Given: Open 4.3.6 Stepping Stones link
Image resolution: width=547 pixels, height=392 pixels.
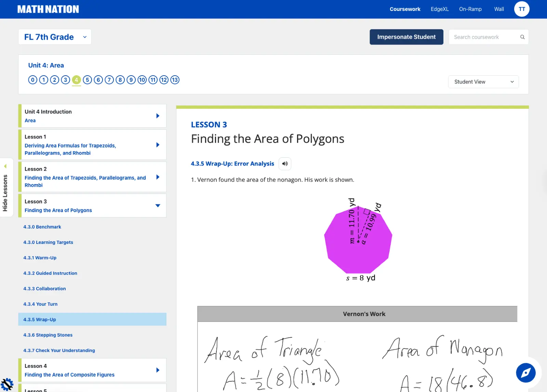Looking at the screenshot, I should click(48, 335).
